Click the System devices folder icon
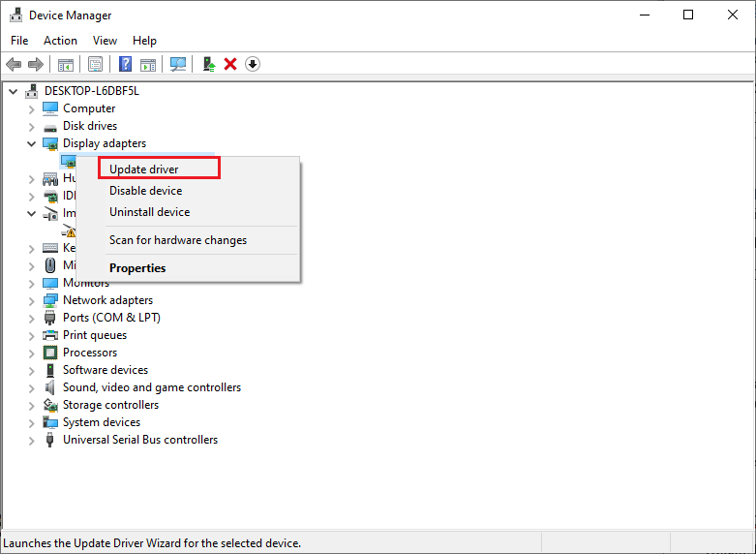Viewport: 756px width, 554px height. 50,422
